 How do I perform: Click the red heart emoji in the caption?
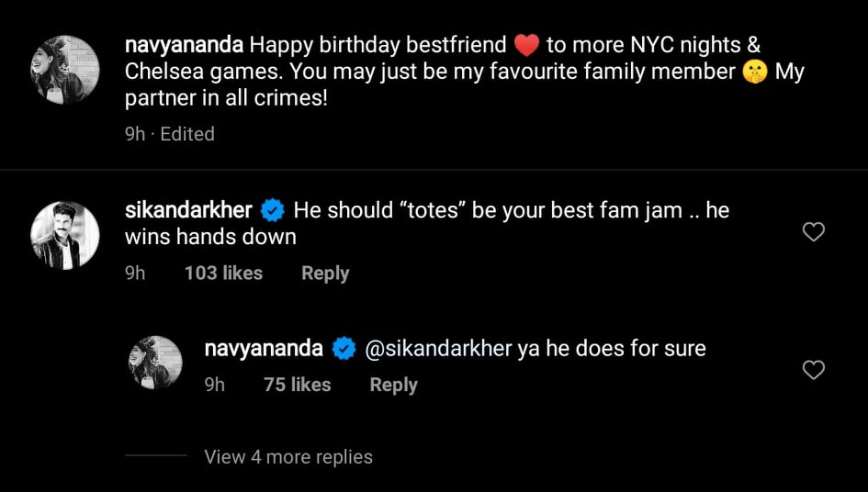click(x=525, y=45)
